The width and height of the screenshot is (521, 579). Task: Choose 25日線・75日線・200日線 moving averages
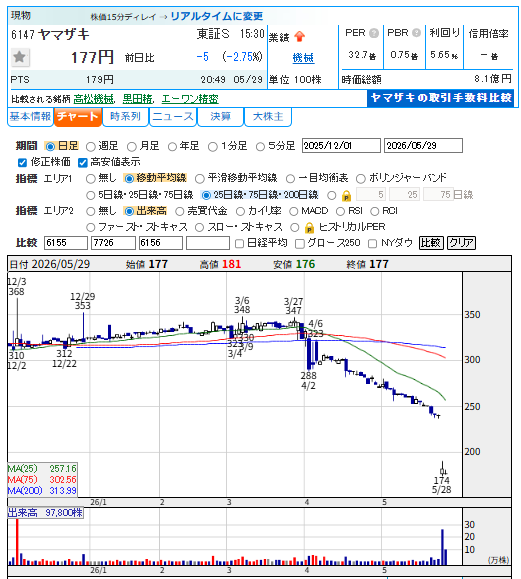[206, 195]
